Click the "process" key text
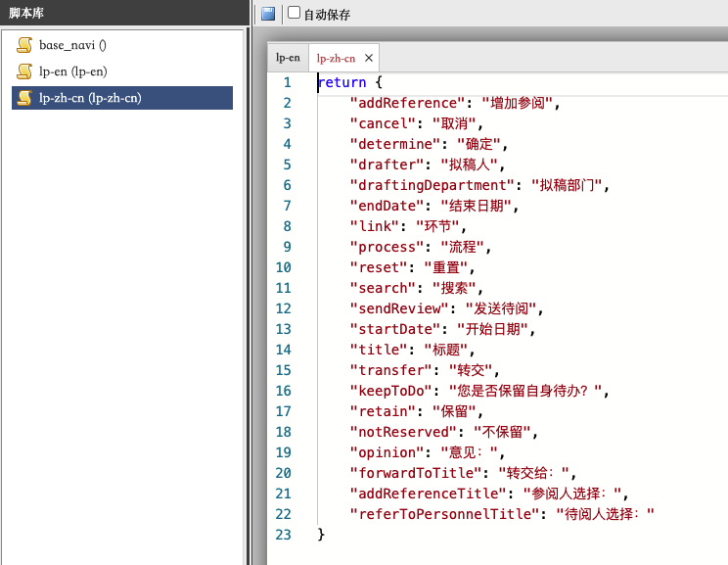Screen dimensions: 728x565 point(387,247)
